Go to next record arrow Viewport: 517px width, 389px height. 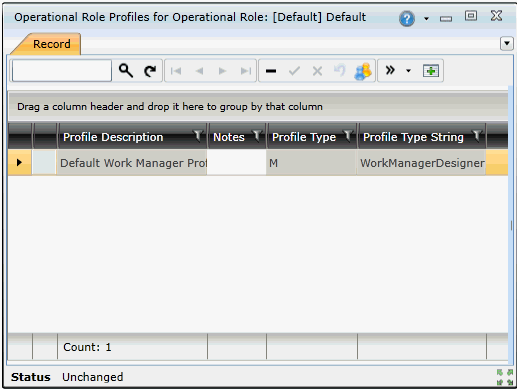[x=222, y=71]
